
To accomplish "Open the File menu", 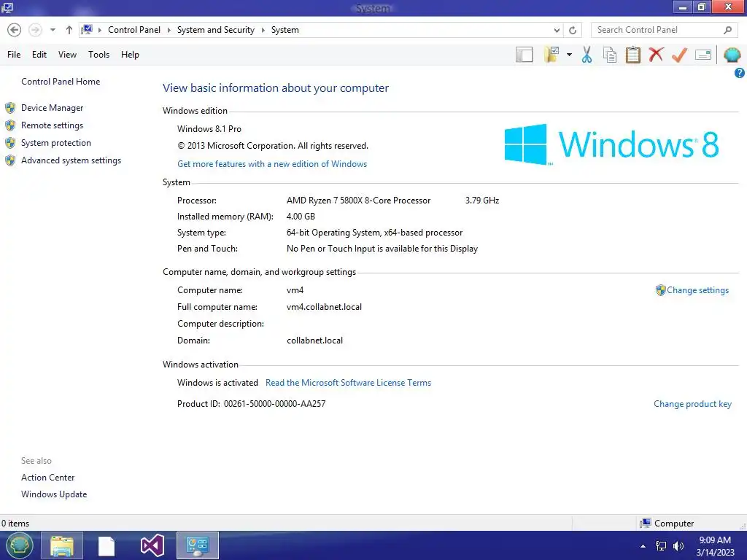I will tap(14, 55).
